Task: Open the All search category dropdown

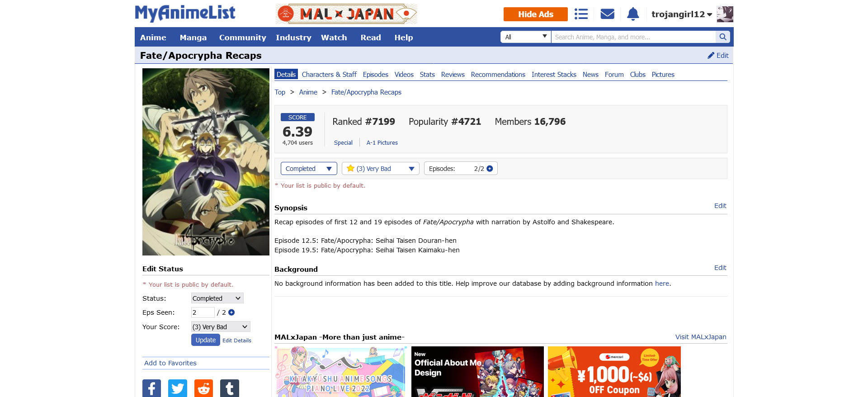Action: [x=526, y=37]
